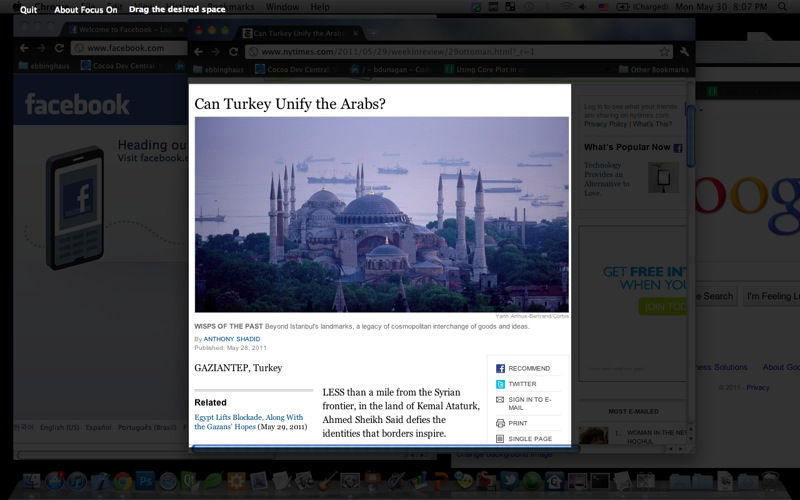Open the Chrome wrench menu
This screenshot has width=800, height=500.
[684, 52]
